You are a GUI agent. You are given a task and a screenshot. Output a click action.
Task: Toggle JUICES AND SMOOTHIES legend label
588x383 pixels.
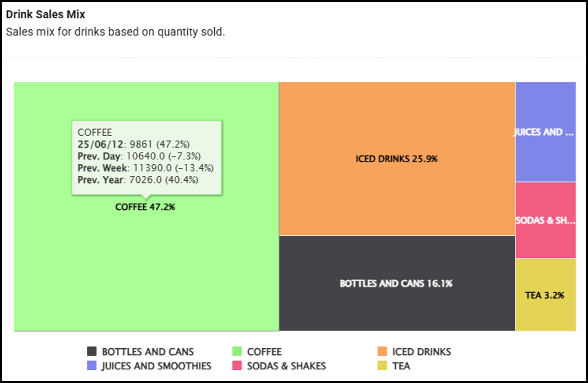(x=156, y=366)
